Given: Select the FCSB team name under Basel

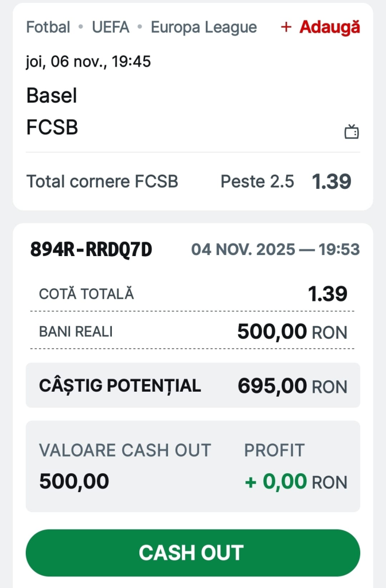Looking at the screenshot, I should click(52, 127).
